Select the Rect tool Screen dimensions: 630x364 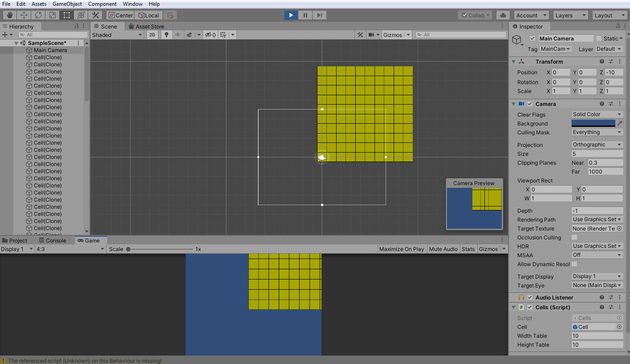click(x=66, y=15)
